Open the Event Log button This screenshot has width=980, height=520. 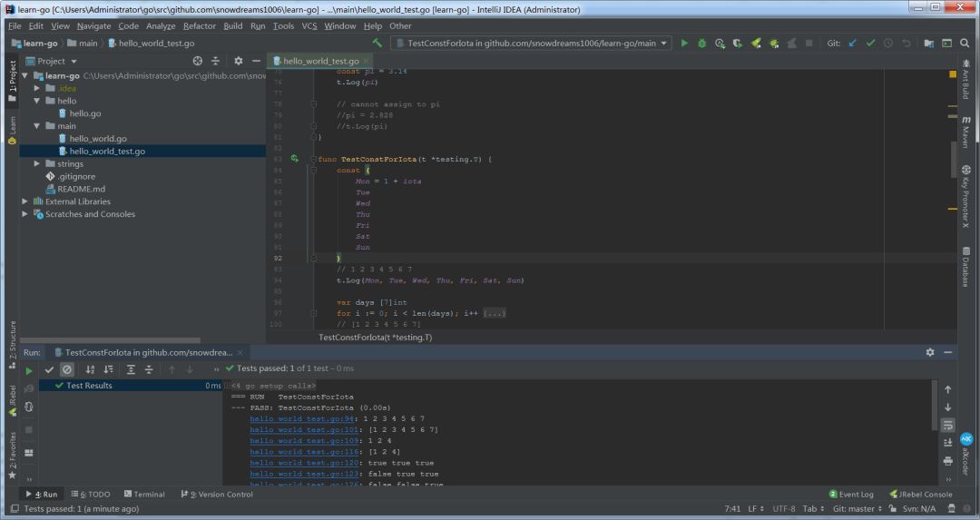click(850, 495)
